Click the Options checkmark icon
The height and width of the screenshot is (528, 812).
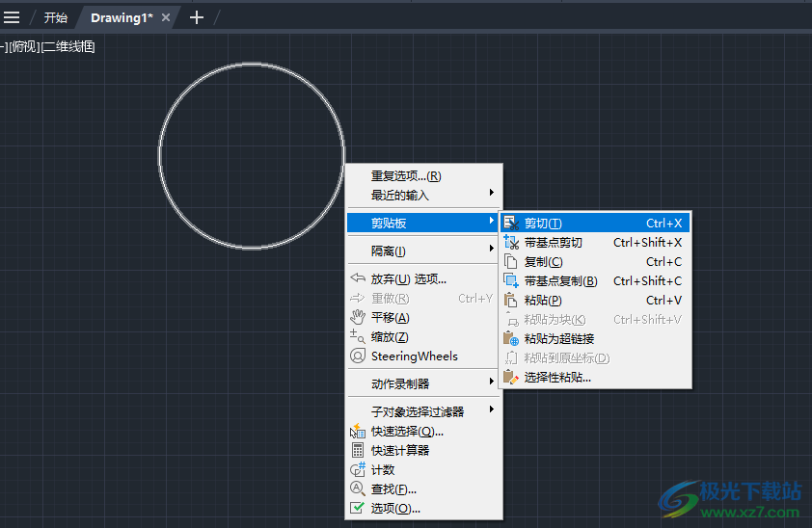click(x=358, y=508)
